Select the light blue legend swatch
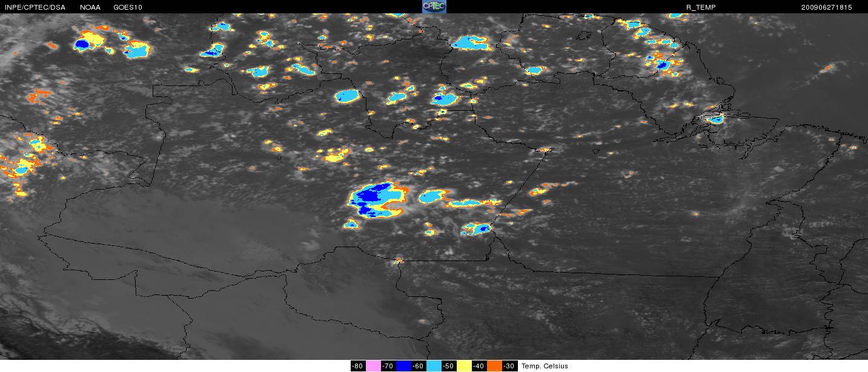Viewport: 868px width, 372px height. tap(434, 366)
